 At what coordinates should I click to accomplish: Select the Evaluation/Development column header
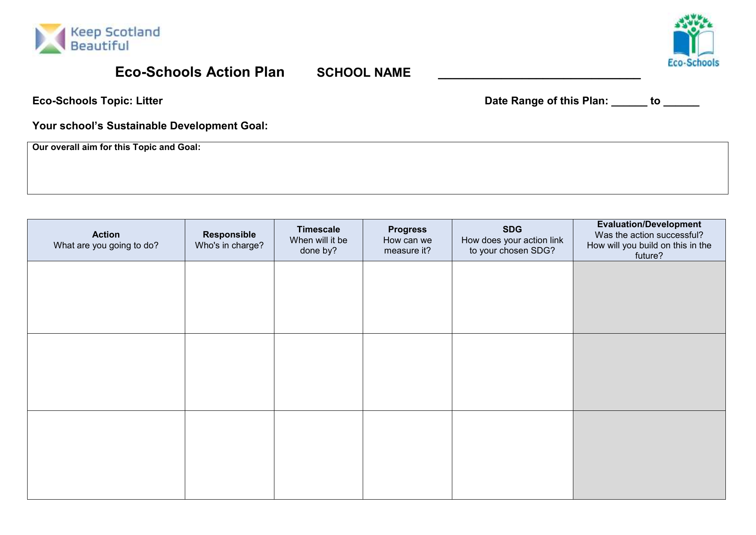point(649,240)
